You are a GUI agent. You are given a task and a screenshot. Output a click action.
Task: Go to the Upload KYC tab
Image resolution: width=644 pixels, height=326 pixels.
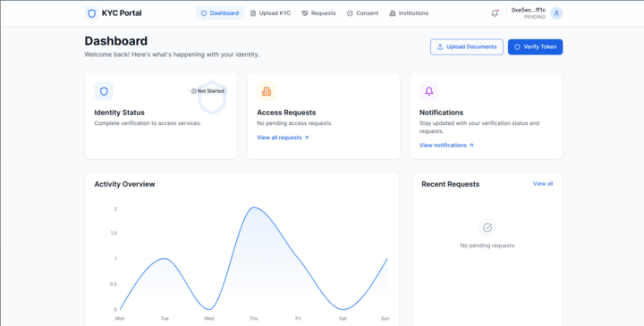click(271, 13)
